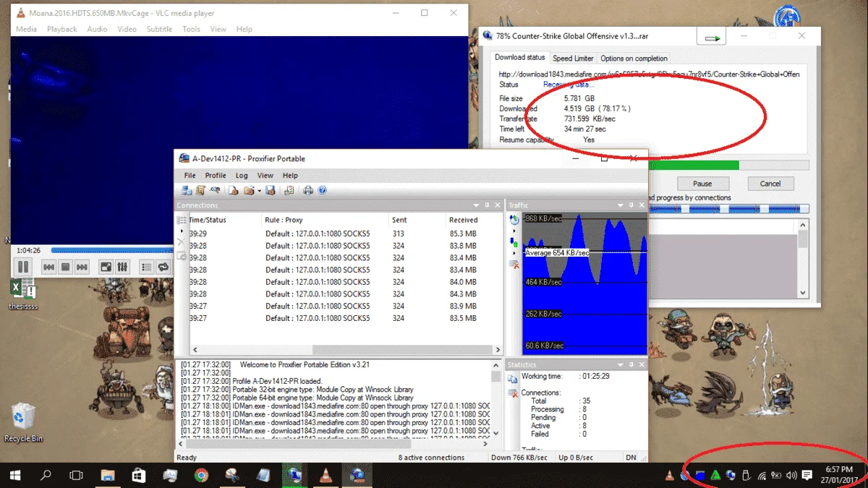Open Windows Start menu
Image resolution: width=868 pixels, height=488 pixels.
coord(15,475)
